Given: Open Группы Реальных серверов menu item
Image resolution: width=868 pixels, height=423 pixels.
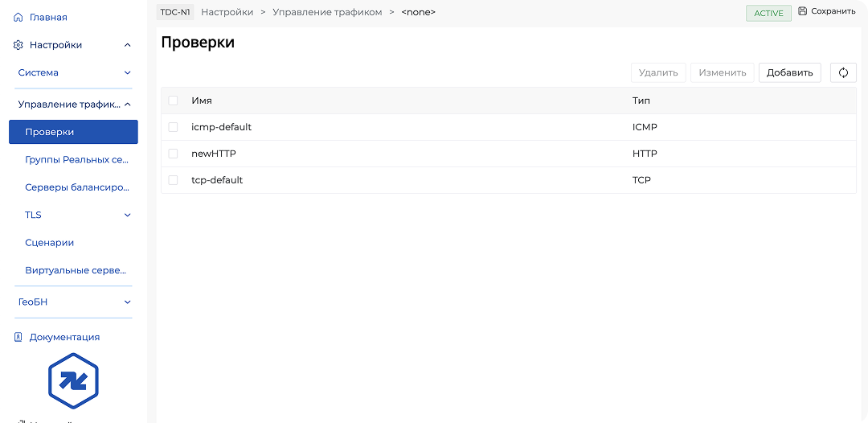Looking at the screenshot, I should [x=76, y=159].
